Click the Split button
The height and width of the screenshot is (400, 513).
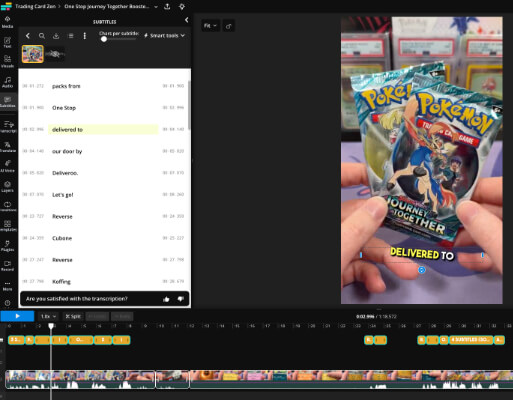pos(73,316)
